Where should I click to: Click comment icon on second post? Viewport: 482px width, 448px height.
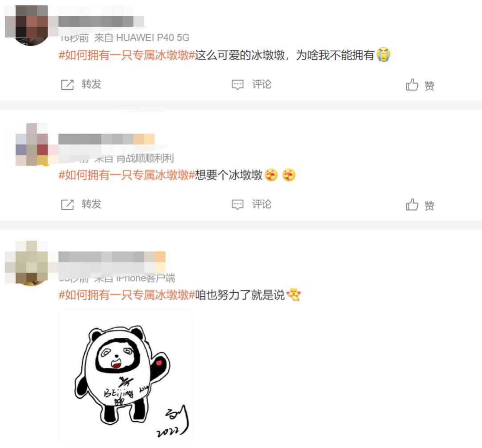[237, 204]
